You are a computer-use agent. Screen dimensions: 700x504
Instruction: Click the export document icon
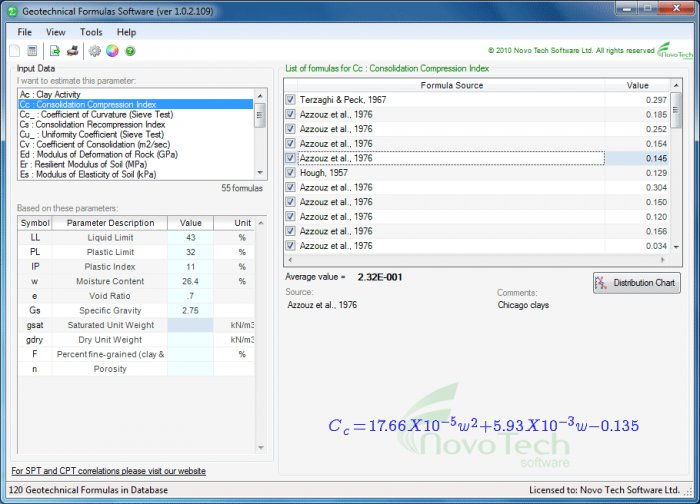[x=55, y=51]
